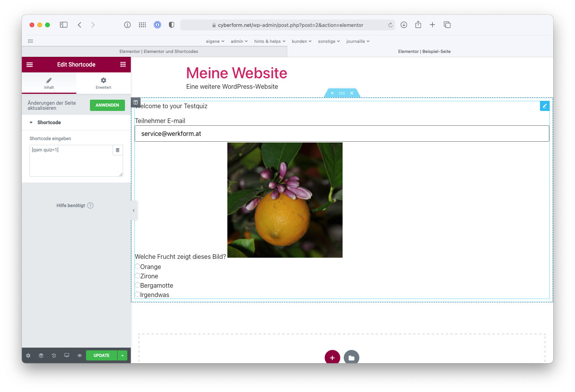Add a template with the folder button
Image resolution: width=575 pixels, height=392 pixels.
352,357
